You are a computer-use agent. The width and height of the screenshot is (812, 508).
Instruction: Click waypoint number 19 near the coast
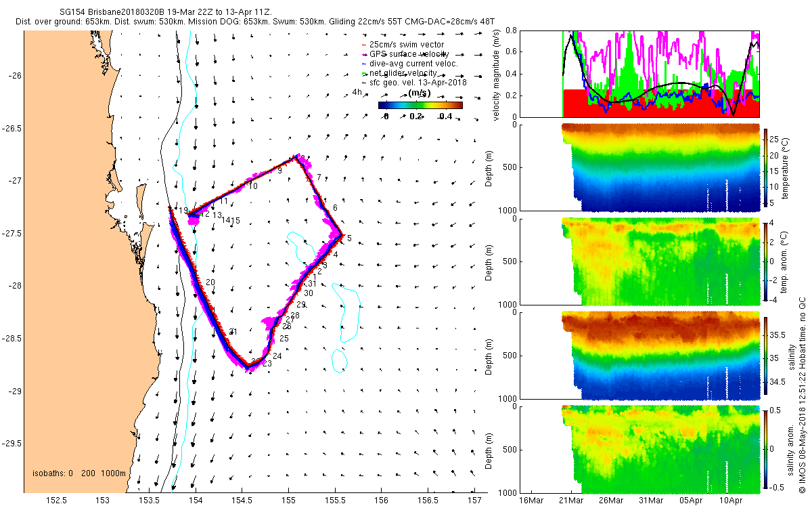coord(183,211)
